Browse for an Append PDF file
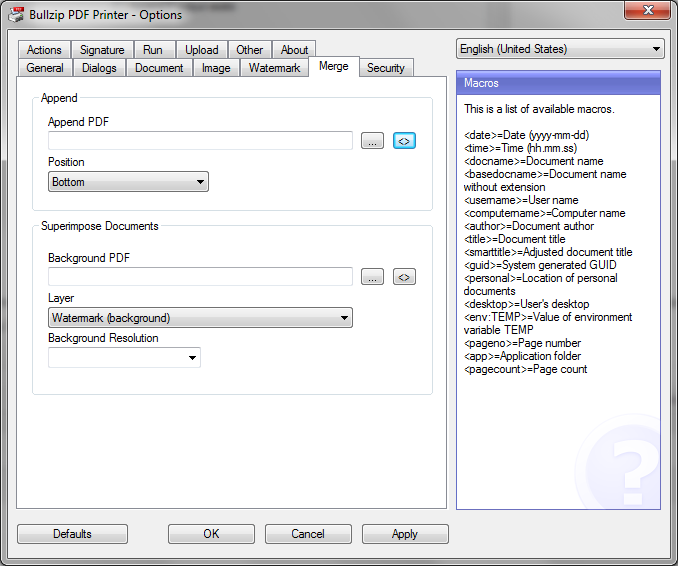 click(372, 141)
